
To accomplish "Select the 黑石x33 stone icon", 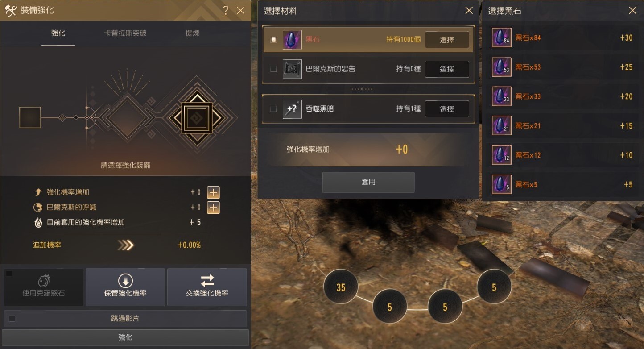I will point(501,96).
